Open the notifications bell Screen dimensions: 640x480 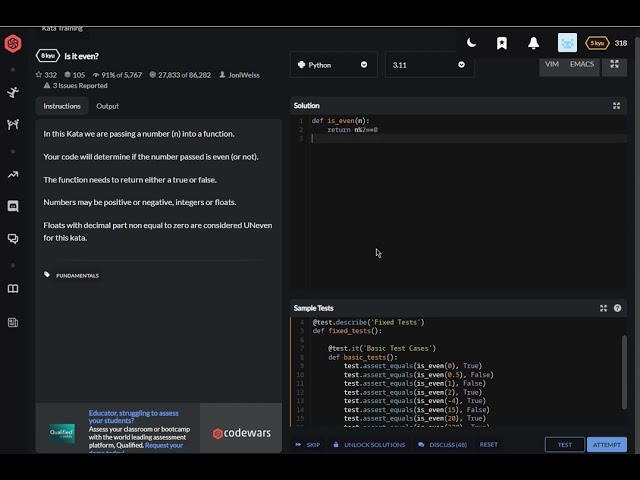pyautogui.click(x=533, y=43)
